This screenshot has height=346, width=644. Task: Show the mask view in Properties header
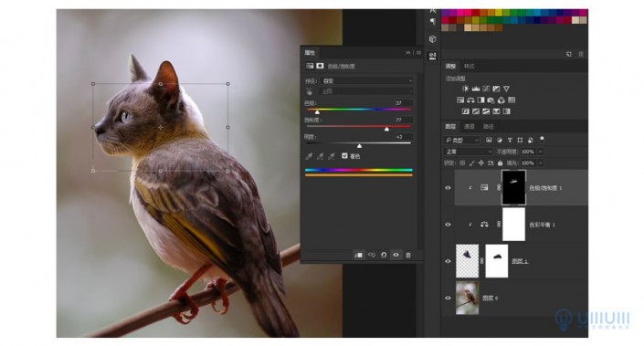320,66
